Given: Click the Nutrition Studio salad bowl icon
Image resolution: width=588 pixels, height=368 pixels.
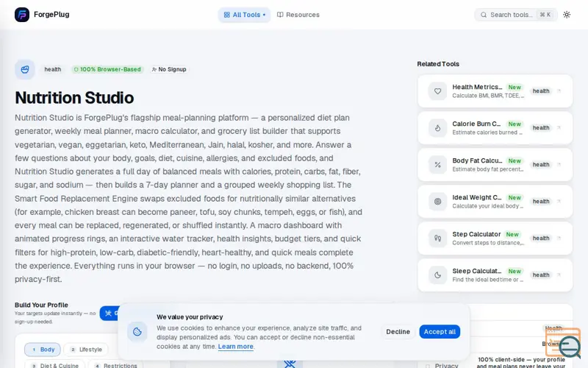Looking at the screenshot, I should click(x=25, y=69).
